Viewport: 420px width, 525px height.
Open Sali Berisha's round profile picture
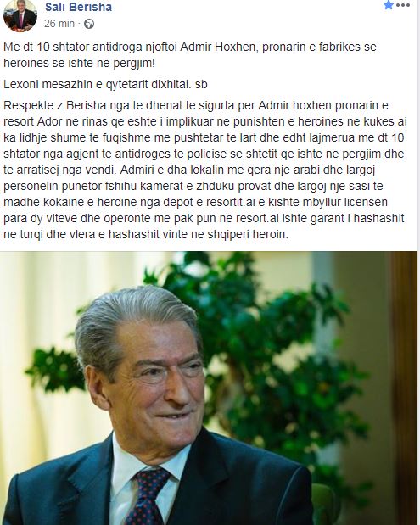(x=20, y=15)
